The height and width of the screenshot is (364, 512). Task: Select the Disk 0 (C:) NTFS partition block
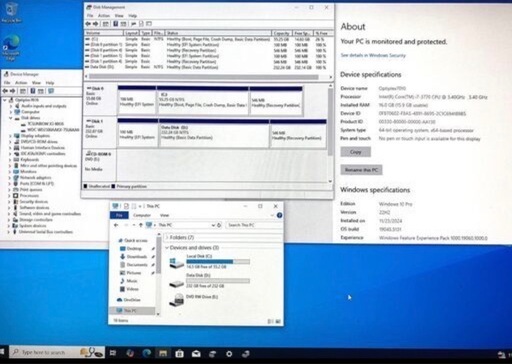pyautogui.click(x=203, y=102)
